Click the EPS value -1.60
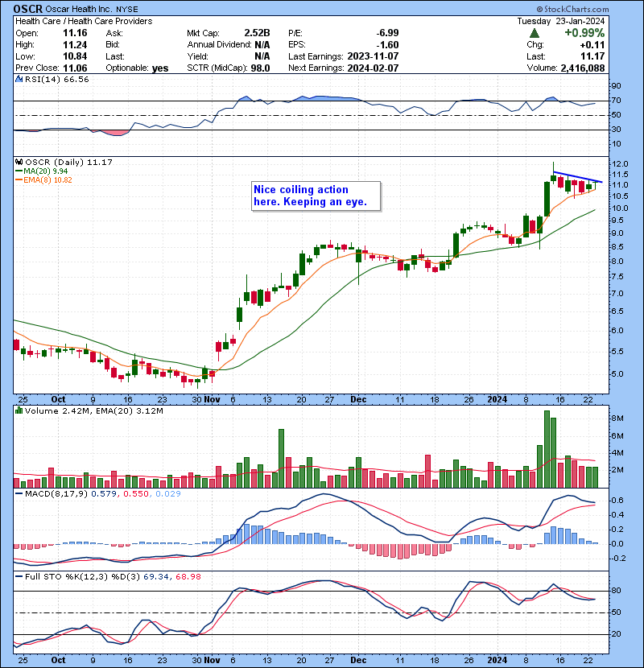The height and width of the screenshot is (668, 644). pyautogui.click(x=387, y=45)
